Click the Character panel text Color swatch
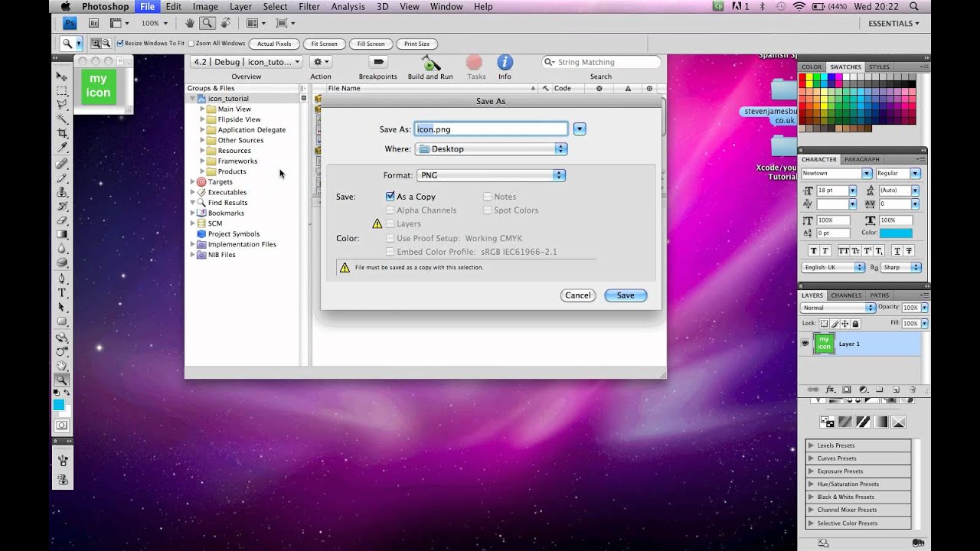Viewport: 980px width, 551px height. (x=896, y=233)
